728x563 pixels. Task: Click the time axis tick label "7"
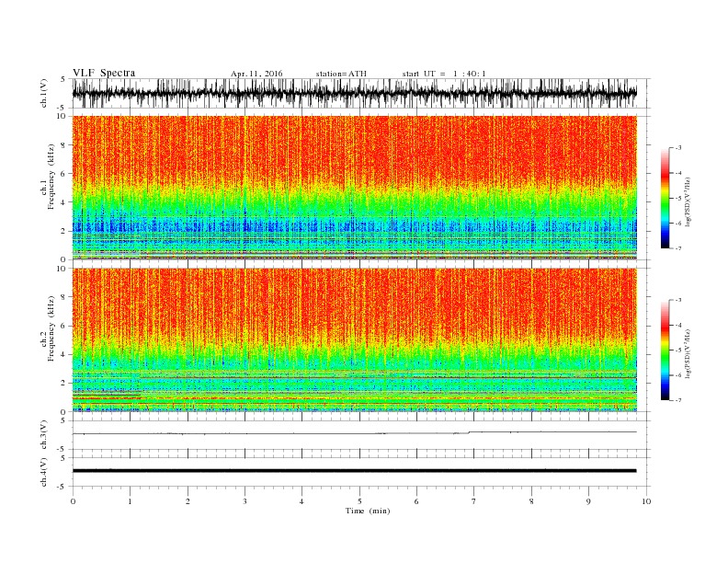pos(474,501)
